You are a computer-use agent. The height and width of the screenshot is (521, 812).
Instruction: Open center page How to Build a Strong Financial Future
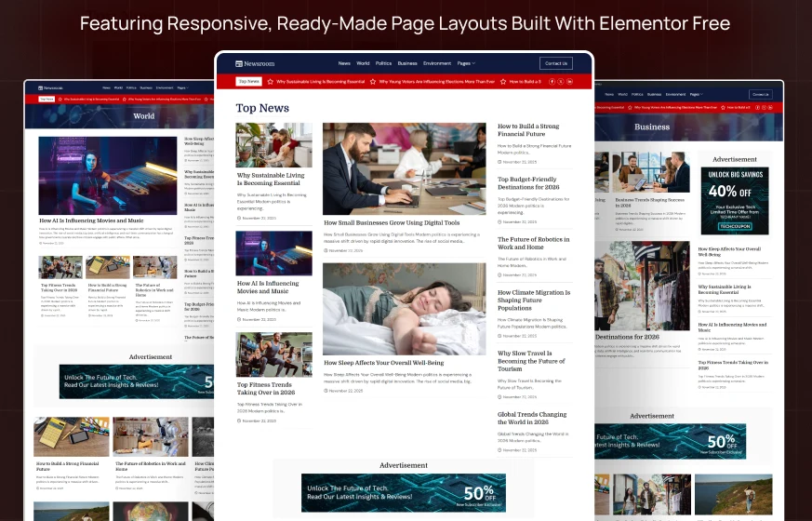click(528, 130)
